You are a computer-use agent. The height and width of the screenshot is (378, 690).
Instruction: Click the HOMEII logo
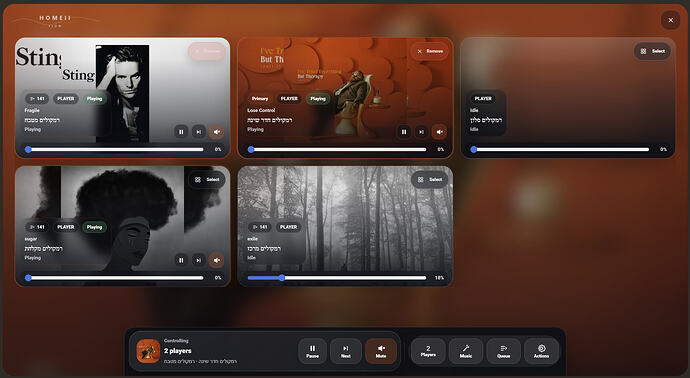[x=55, y=20]
